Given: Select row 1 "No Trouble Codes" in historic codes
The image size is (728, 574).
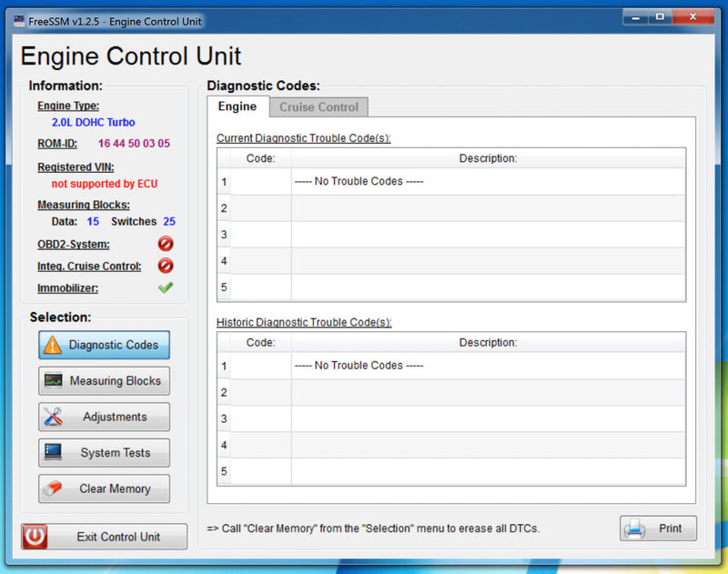Looking at the screenshot, I should [458, 366].
